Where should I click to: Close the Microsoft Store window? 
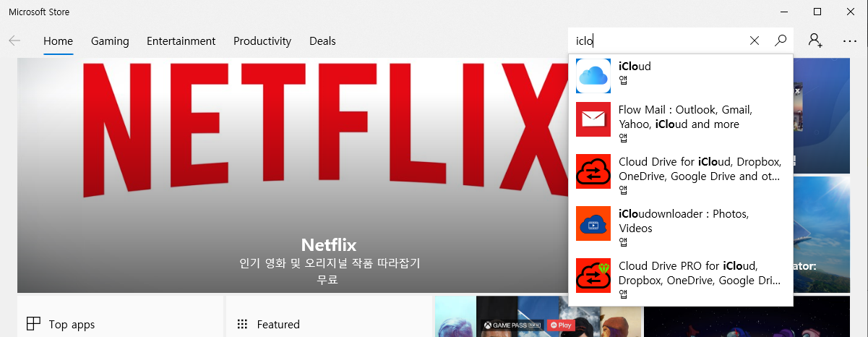point(851,12)
